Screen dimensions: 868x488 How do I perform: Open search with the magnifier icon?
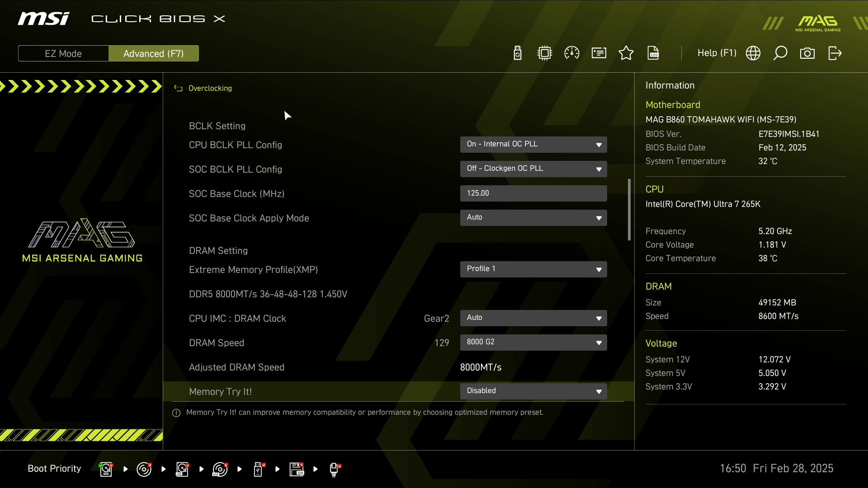click(780, 53)
